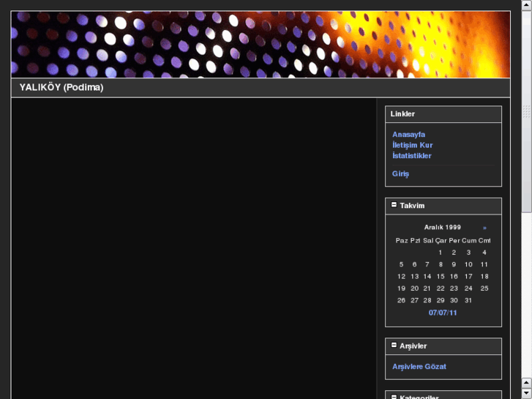Select day 7 in the calendar

click(427, 264)
